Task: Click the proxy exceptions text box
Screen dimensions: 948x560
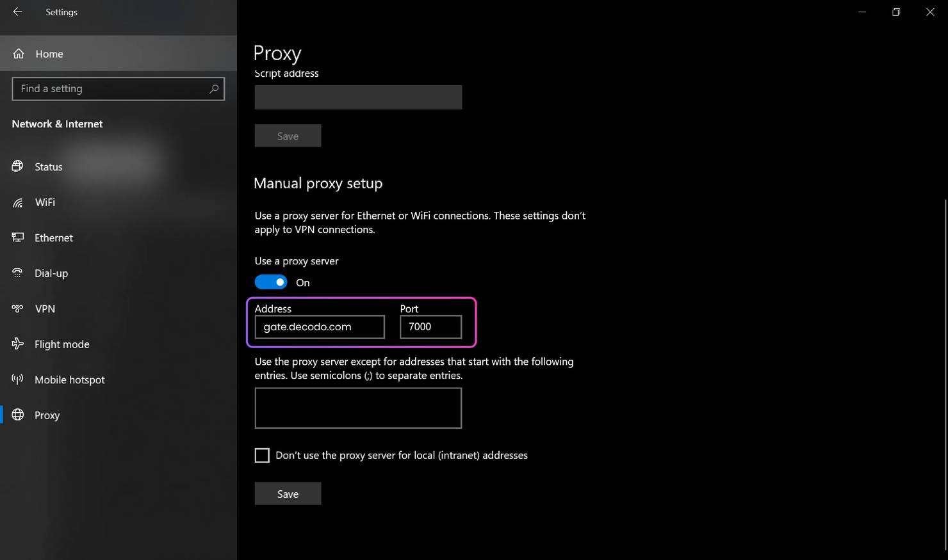Action: point(358,408)
